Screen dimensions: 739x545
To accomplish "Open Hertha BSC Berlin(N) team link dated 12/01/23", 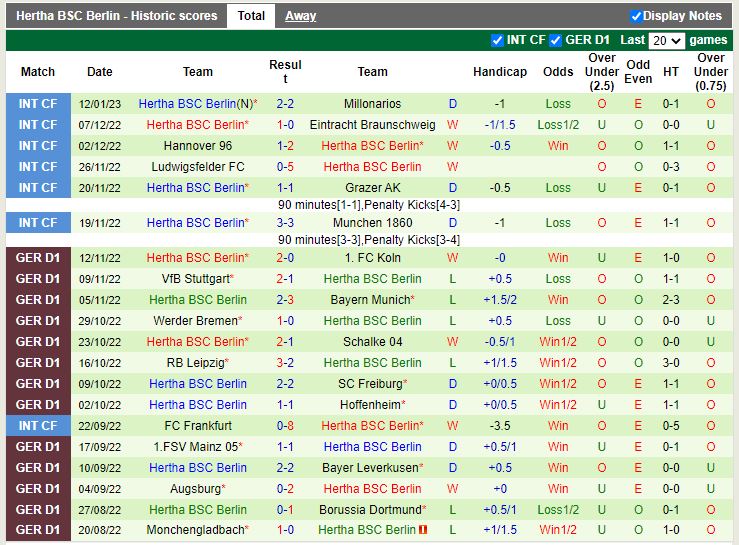I will (198, 104).
